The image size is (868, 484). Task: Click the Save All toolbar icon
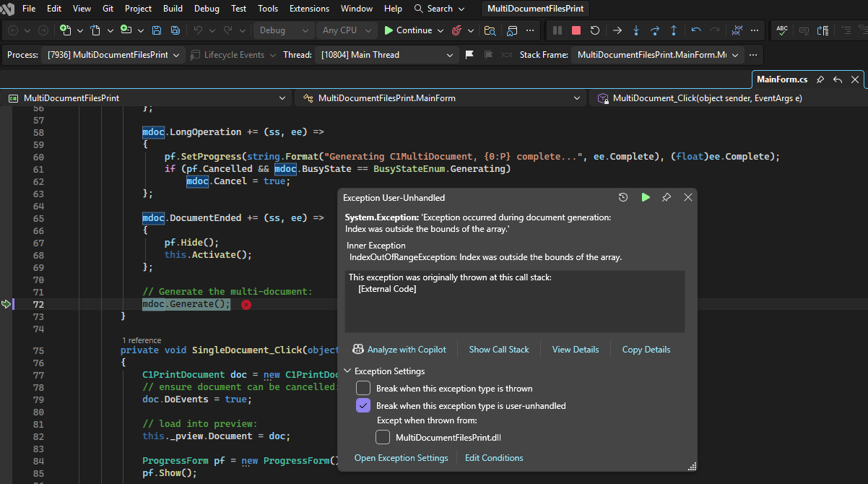(175, 30)
